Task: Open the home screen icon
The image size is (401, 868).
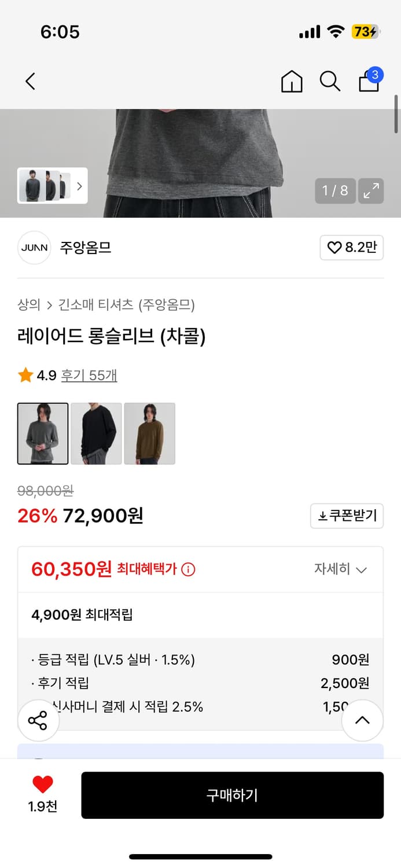Action: click(292, 81)
